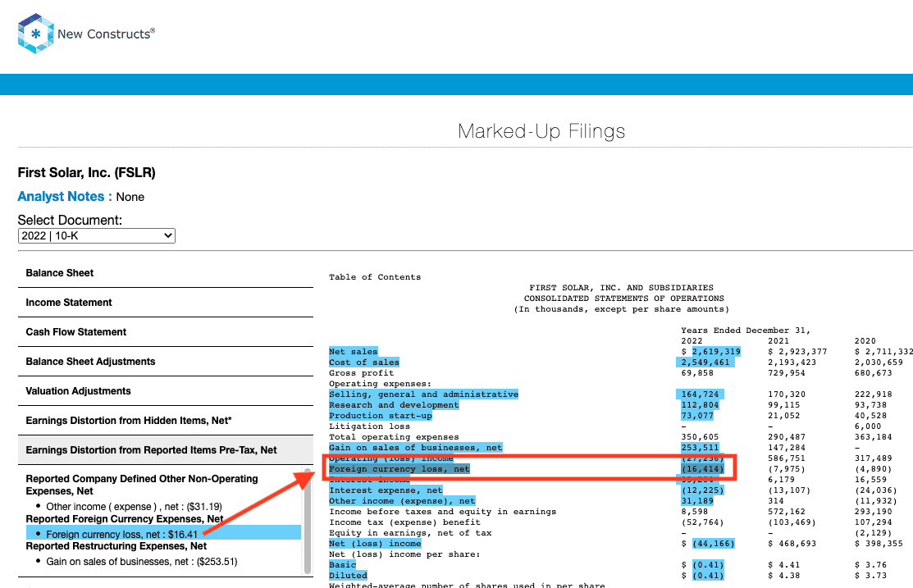Click highlighted Research and development label

tap(394, 404)
